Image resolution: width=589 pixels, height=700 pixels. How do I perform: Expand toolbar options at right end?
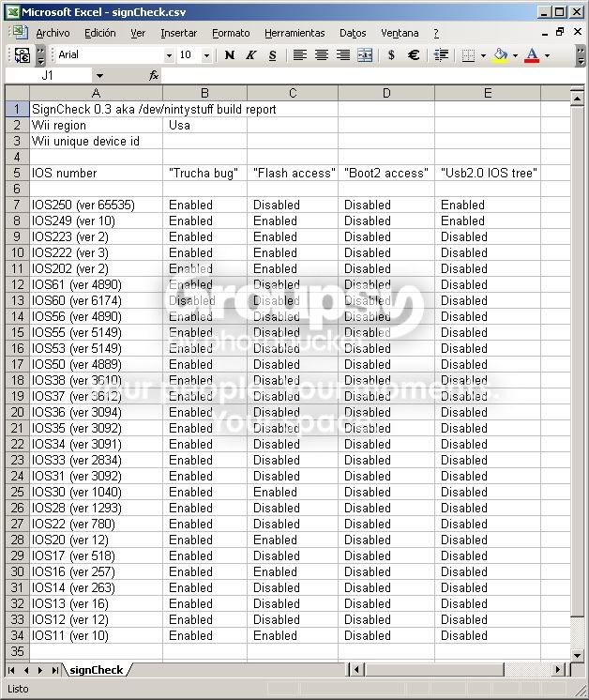(580, 55)
